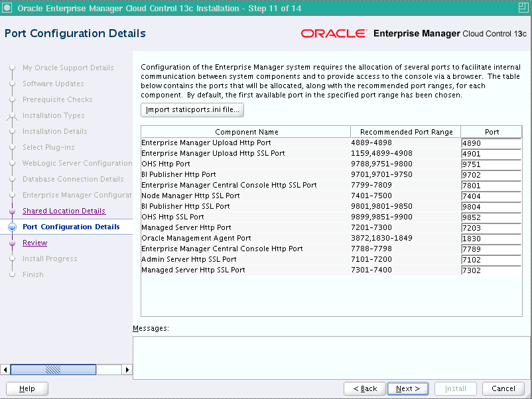
Task: Go Back to previous step
Action: click(365, 388)
